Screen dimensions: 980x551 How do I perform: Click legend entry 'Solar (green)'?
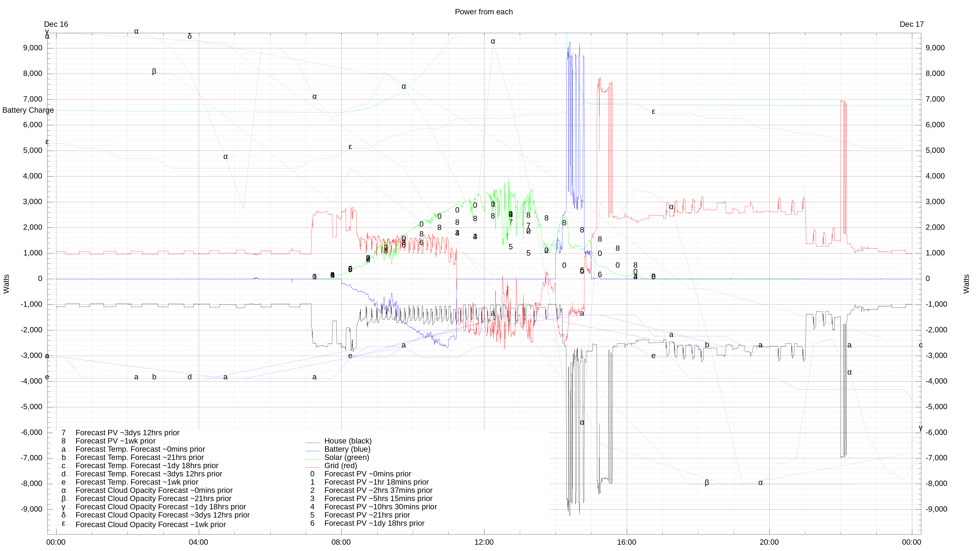(x=347, y=457)
